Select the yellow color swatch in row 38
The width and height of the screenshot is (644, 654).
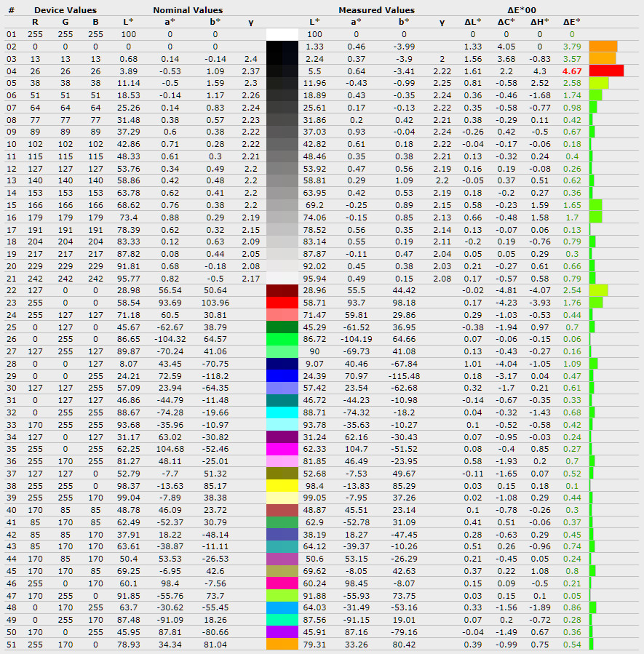tap(282, 485)
